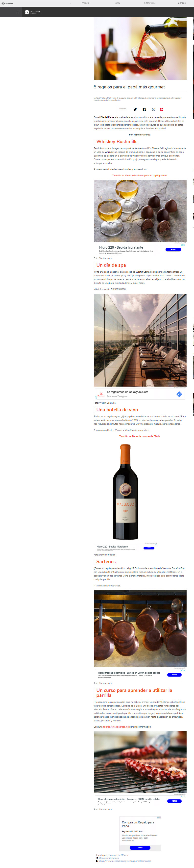Share the article on Facebook

[x=144, y=109]
